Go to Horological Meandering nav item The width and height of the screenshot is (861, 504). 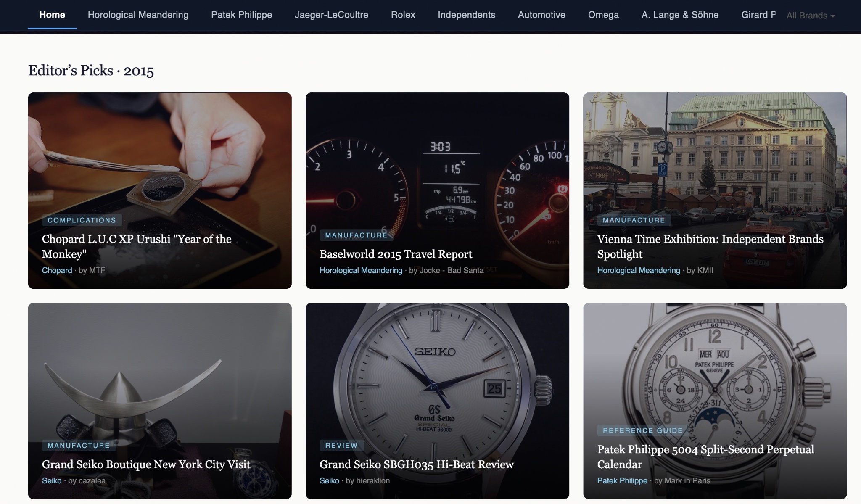138,15
